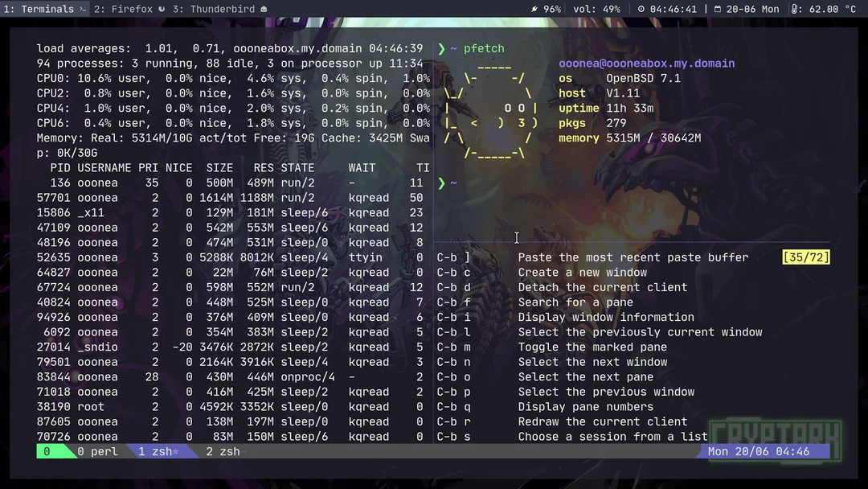
Task: Click the green shell prompt arrow
Action: coord(440,183)
